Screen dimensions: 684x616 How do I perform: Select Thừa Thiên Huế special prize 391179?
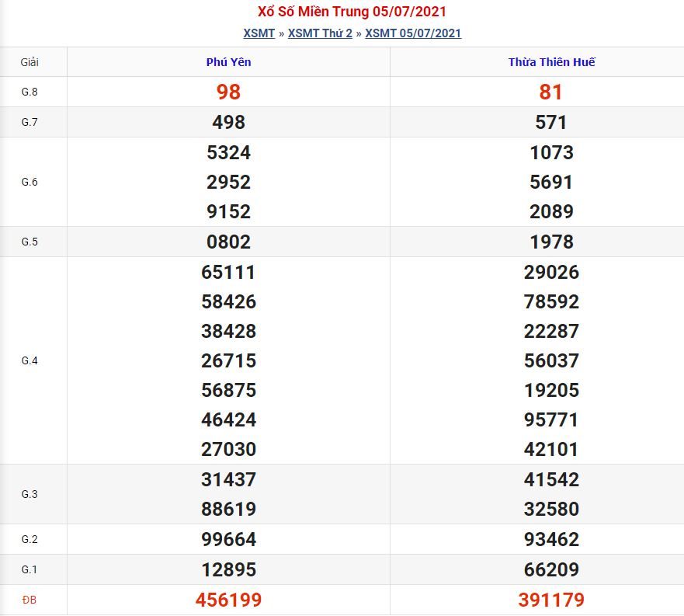(551, 600)
